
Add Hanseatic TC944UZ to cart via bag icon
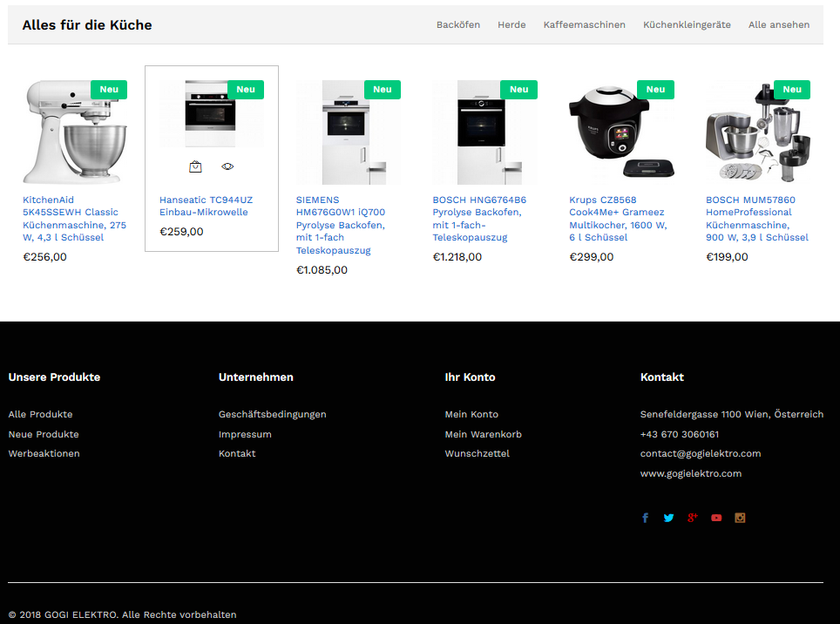(195, 166)
